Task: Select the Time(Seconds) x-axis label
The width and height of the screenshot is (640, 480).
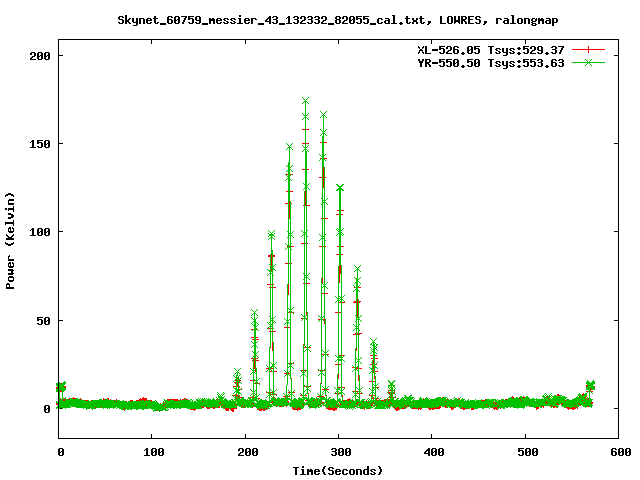Action: pos(338,471)
